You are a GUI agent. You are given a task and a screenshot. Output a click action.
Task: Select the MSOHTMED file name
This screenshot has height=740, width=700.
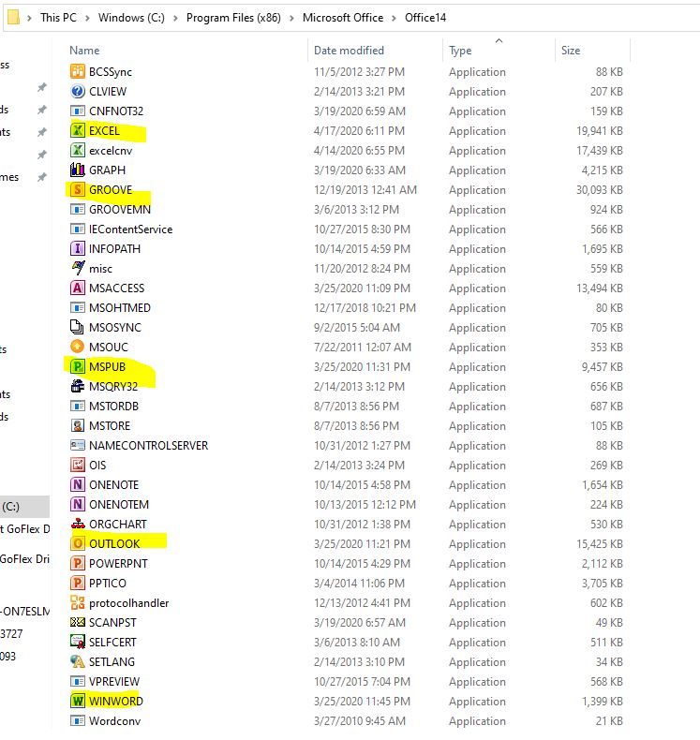[x=120, y=307]
